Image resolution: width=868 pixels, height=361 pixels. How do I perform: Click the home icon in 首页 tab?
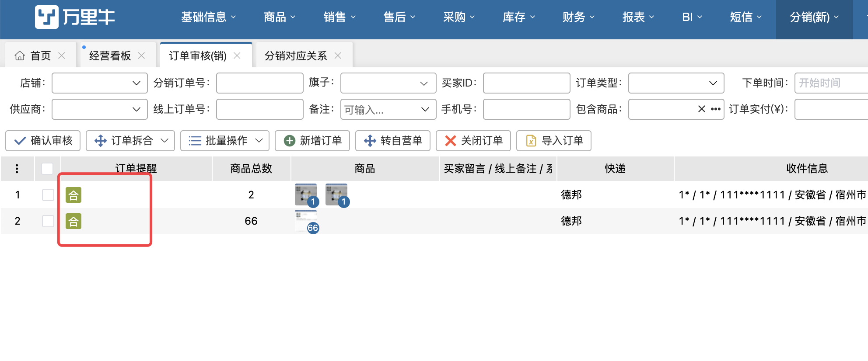point(20,56)
